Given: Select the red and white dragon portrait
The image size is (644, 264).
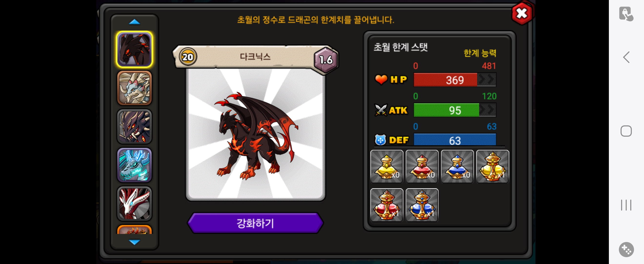Looking at the screenshot, I should click(x=134, y=203).
